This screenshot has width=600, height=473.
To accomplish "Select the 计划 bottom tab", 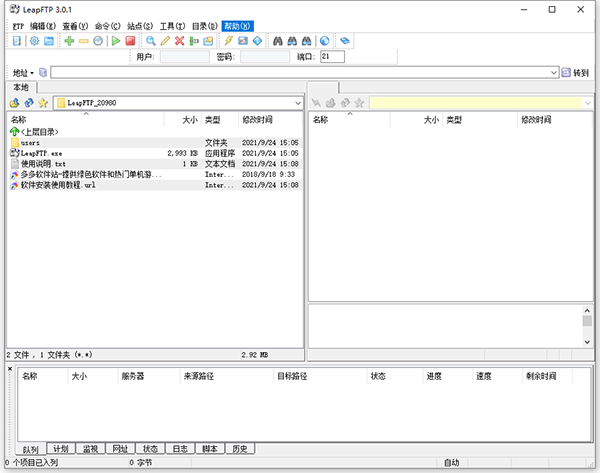I will pos(61,449).
